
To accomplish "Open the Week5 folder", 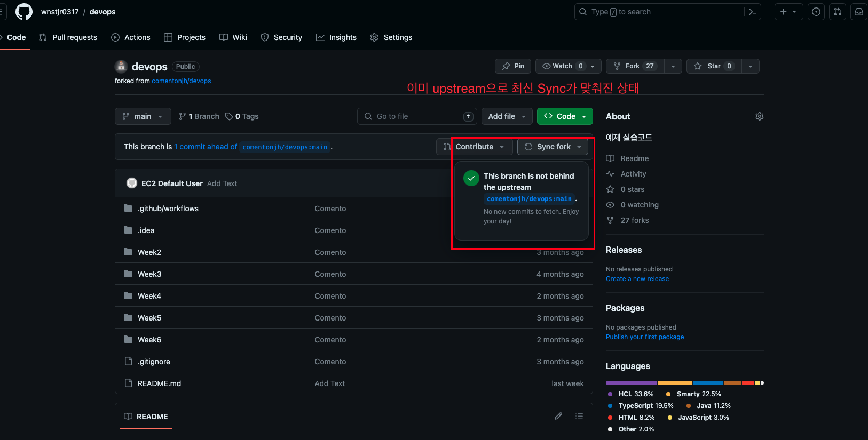I will [x=149, y=318].
